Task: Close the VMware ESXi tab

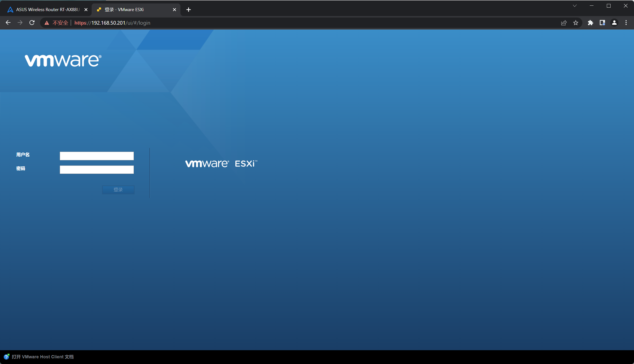Action: [174, 10]
